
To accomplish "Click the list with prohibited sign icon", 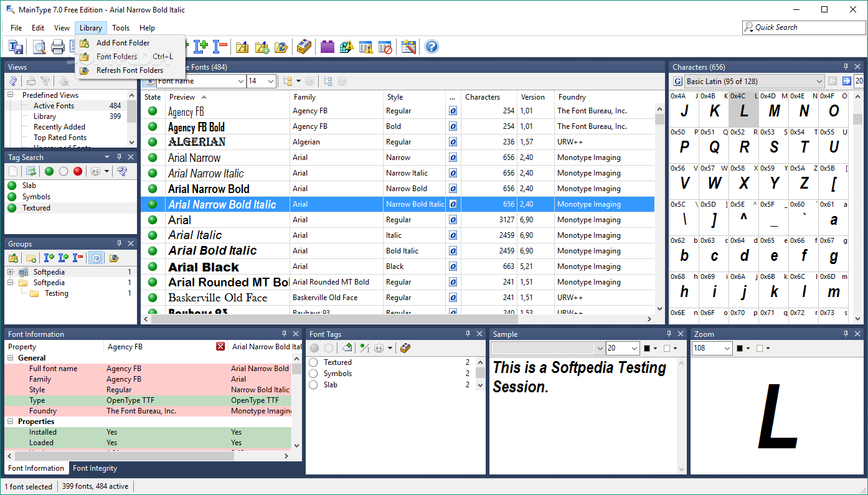I will click(x=385, y=47).
